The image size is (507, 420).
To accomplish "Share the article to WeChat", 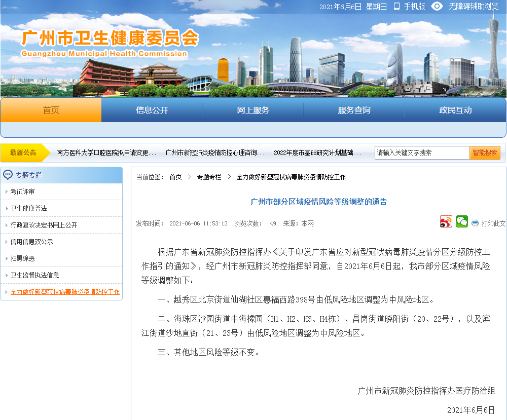I will (461, 221).
